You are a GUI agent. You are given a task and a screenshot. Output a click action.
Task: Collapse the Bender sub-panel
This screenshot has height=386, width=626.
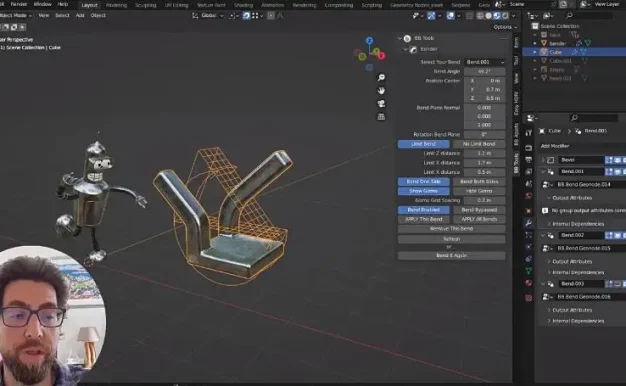click(x=405, y=49)
